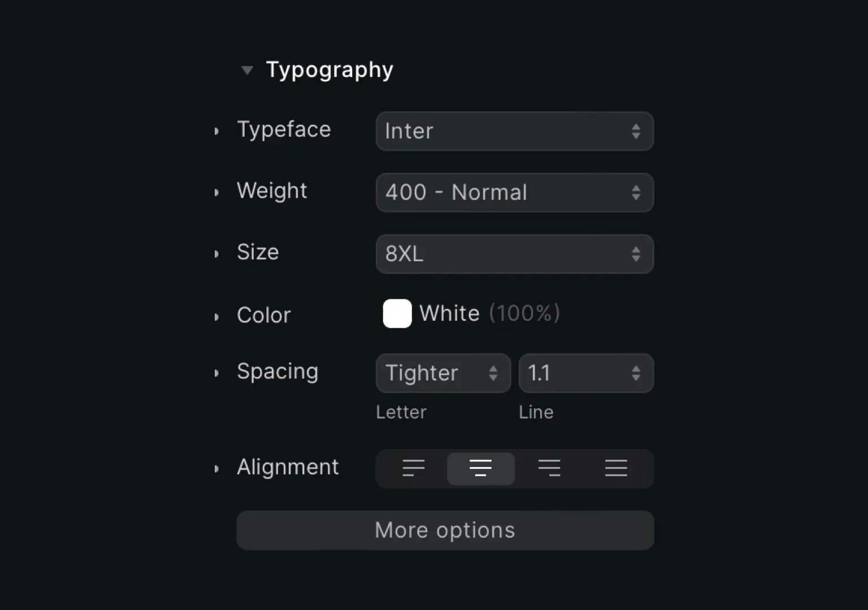868x610 pixels.
Task: Expand the Weight row arrow
Action: (216, 193)
